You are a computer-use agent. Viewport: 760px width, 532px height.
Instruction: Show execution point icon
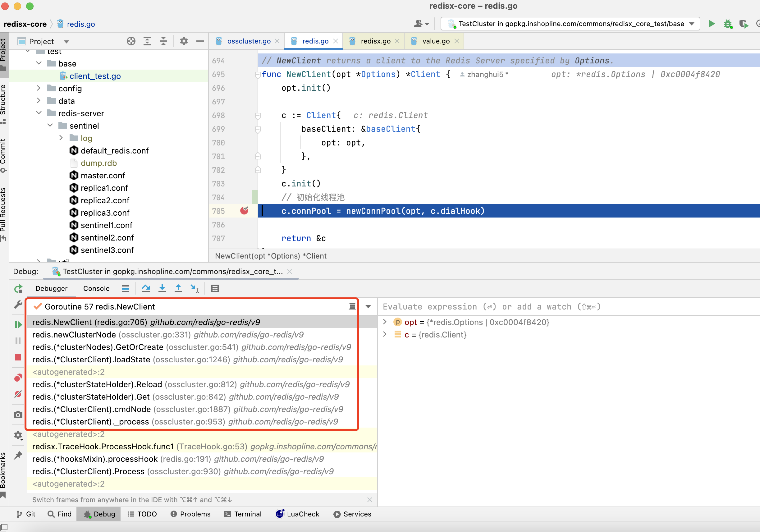126,289
